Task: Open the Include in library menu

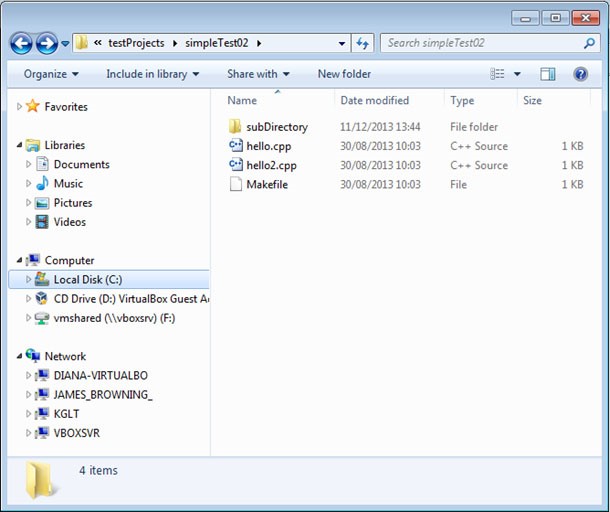Action: (x=152, y=74)
